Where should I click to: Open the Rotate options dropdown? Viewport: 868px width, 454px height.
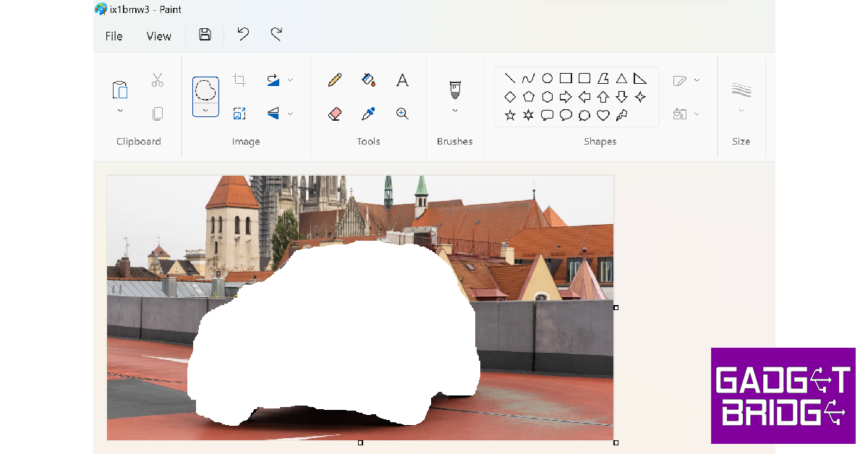coord(289,80)
